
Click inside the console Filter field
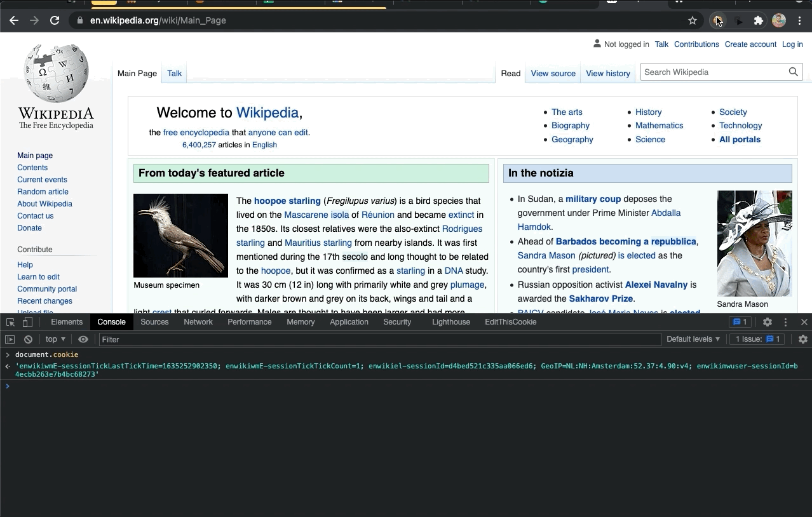(x=379, y=339)
